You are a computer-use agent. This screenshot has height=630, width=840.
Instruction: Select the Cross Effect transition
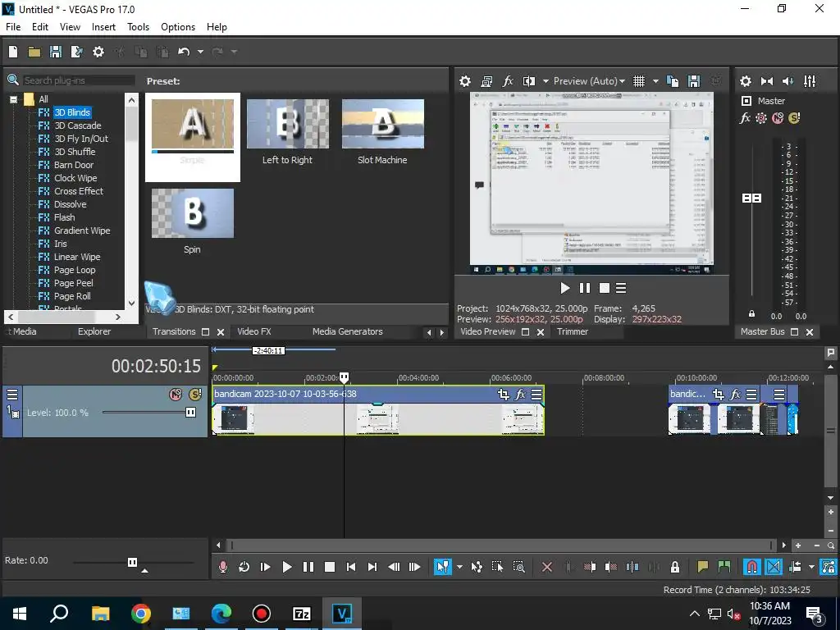pyautogui.click(x=78, y=191)
